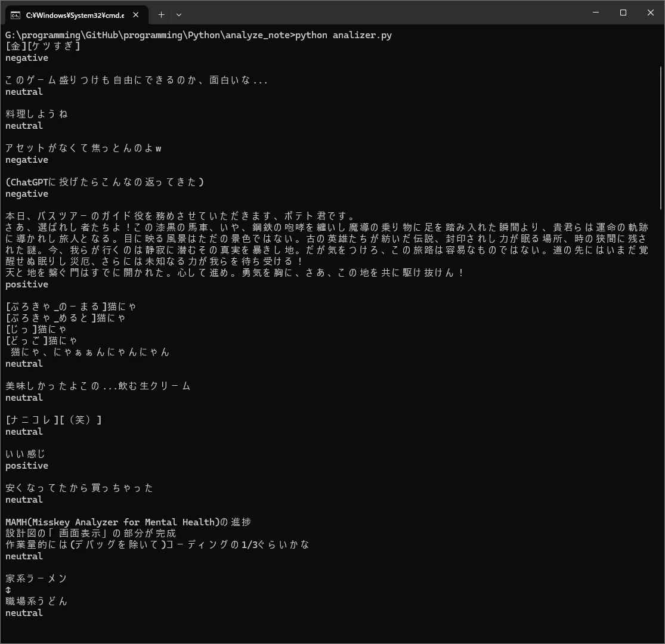Click the line '(ChatGPTに投げたらこんなの返ってきた)'

(x=105, y=182)
